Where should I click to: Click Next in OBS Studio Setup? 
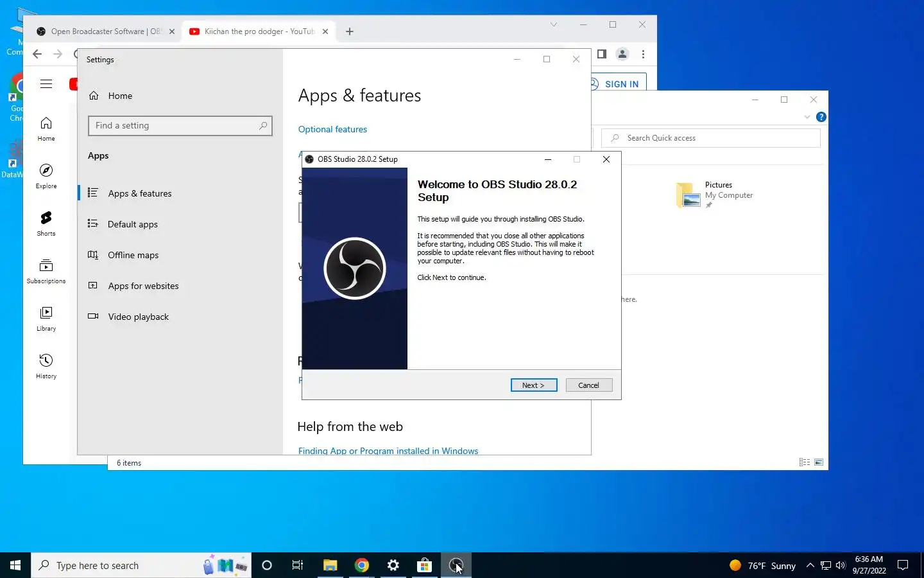[x=534, y=385]
